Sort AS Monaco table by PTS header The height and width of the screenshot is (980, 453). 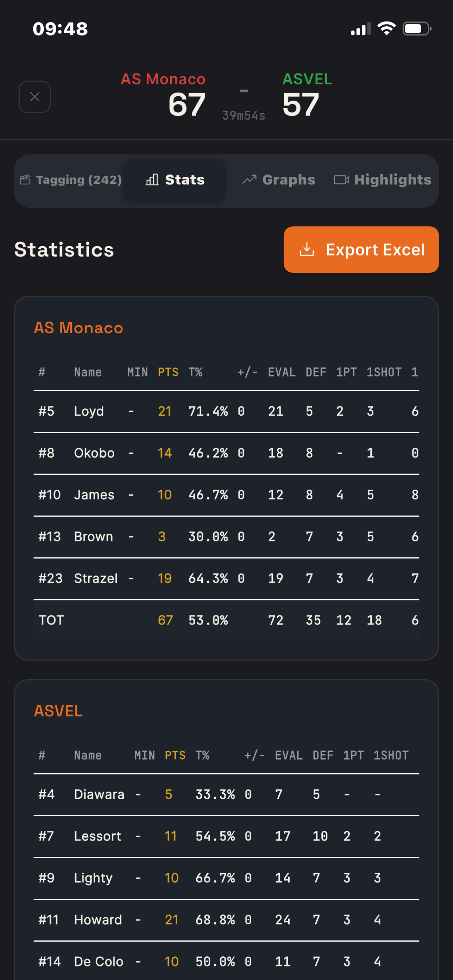(x=168, y=372)
